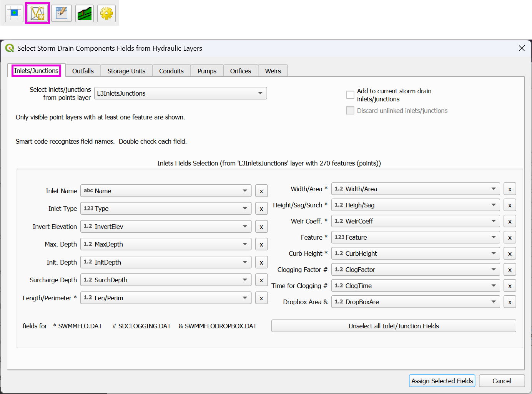Screen dimensions: 532x394
Task: Click the network nodes with gear icon
Action: click(37, 13)
